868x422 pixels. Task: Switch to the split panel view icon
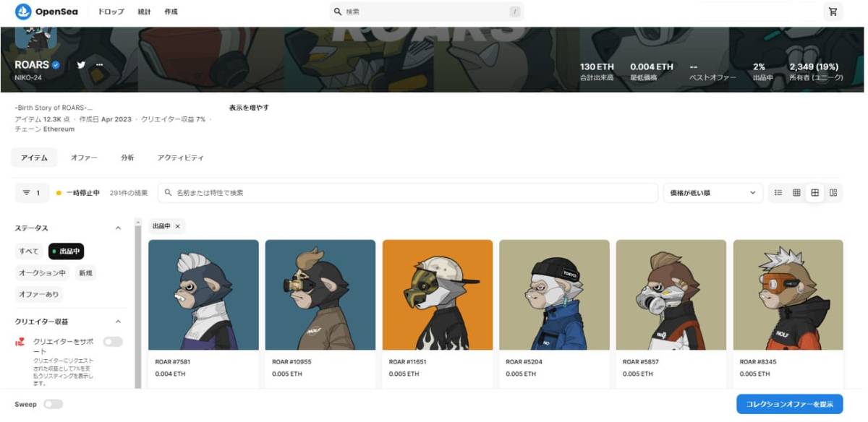(x=833, y=193)
